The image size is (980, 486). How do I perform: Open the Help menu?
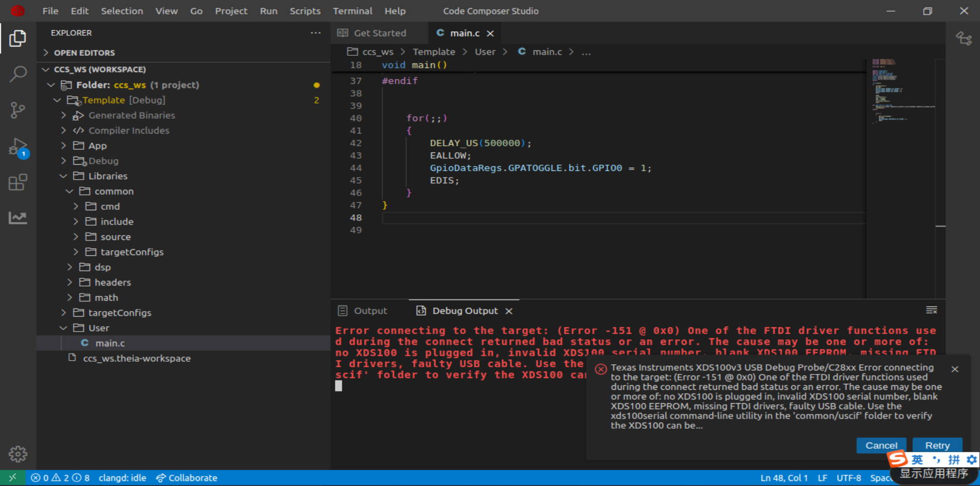tap(395, 11)
